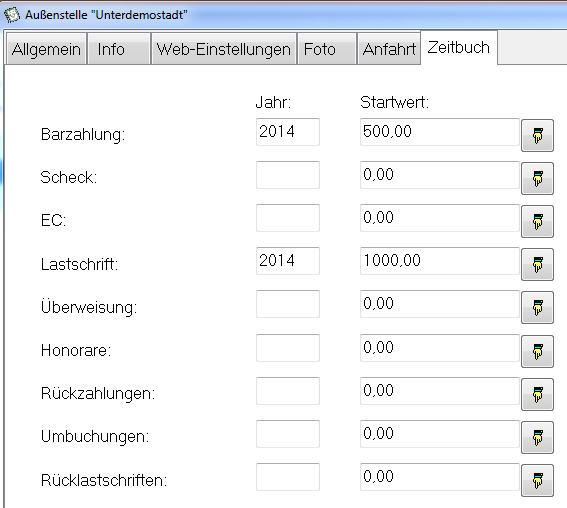
Task: Click the Barzahlung Startwert field showing 500,00
Action: tap(440, 132)
